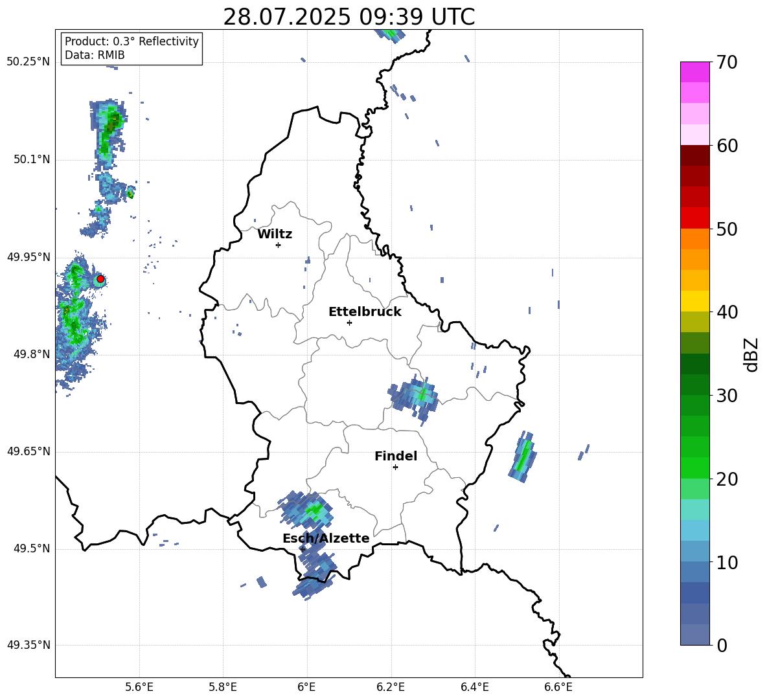Click the 50.1°N latitude label
The width and height of the screenshot is (767, 700).
32,159
